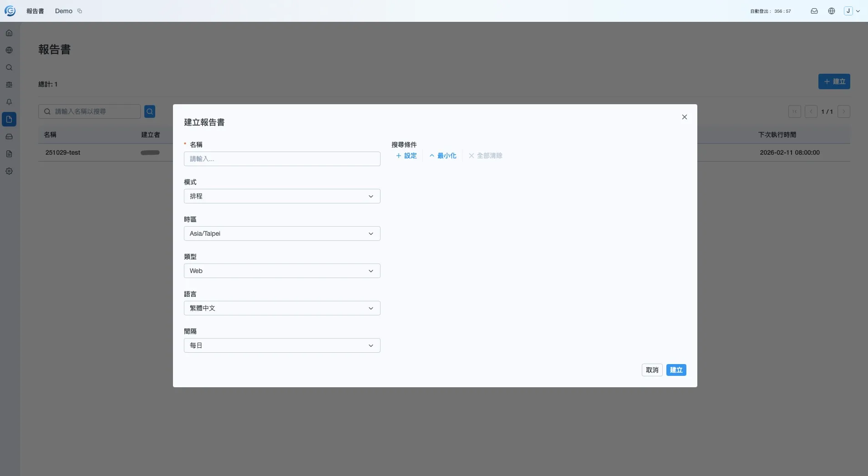Click the 1 / 1 page indicator
The height and width of the screenshot is (476, 868).
[x=827, y=111]
